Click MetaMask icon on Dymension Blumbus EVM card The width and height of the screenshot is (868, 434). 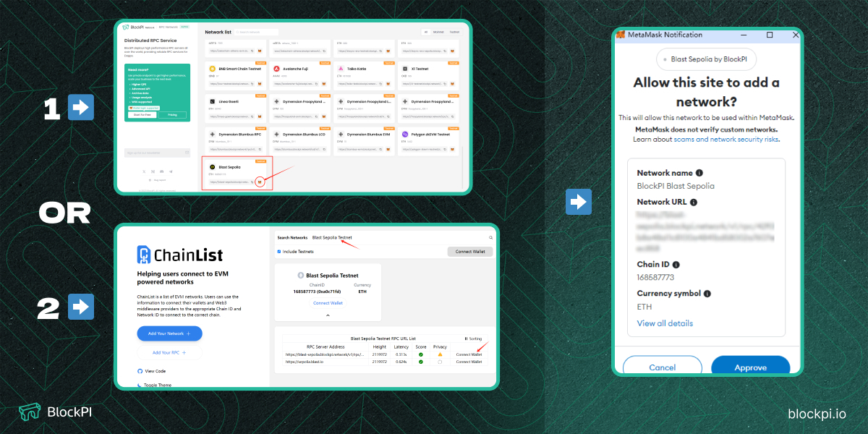[x=388, y=150]
